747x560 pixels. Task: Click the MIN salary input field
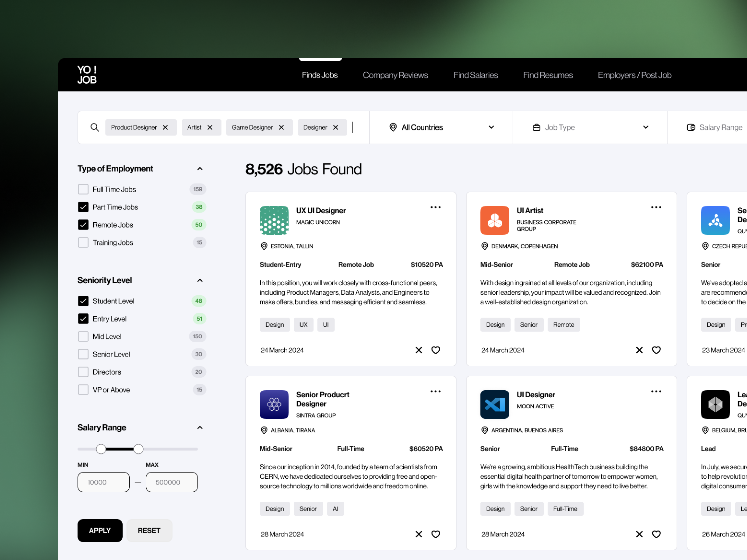point(103,482)
